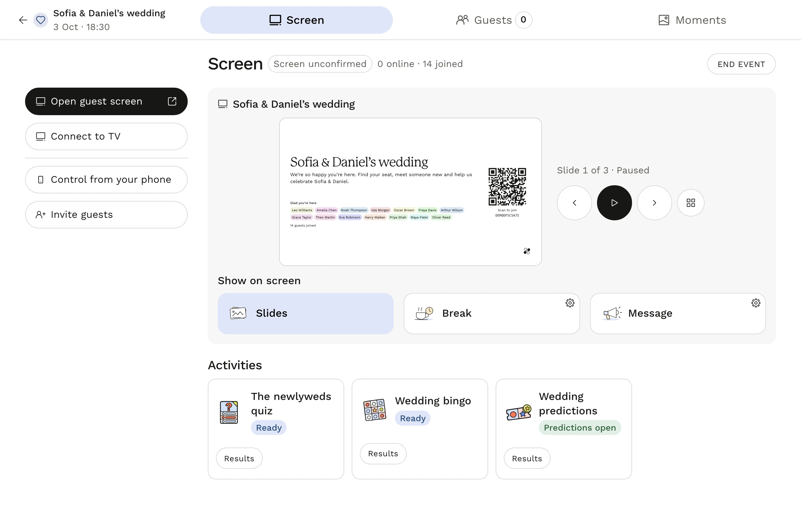Click the newlyweds quiz icon
The width and height of the screenshot is (801, 532).
coord(229,412)
